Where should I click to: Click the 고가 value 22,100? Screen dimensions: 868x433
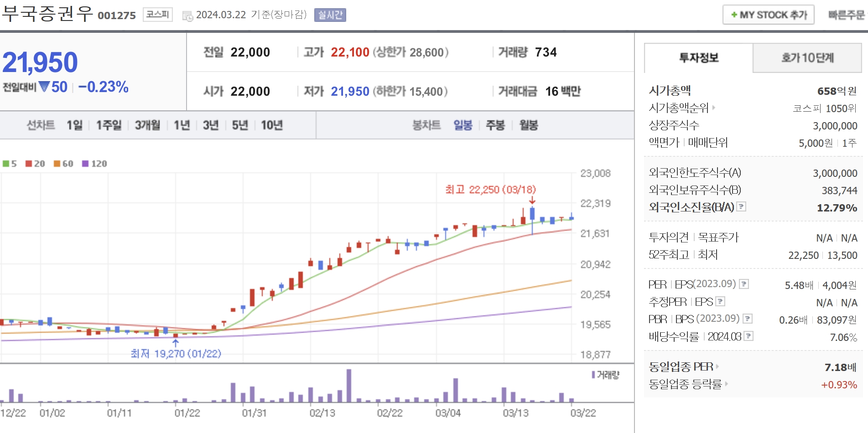point(350,52)
